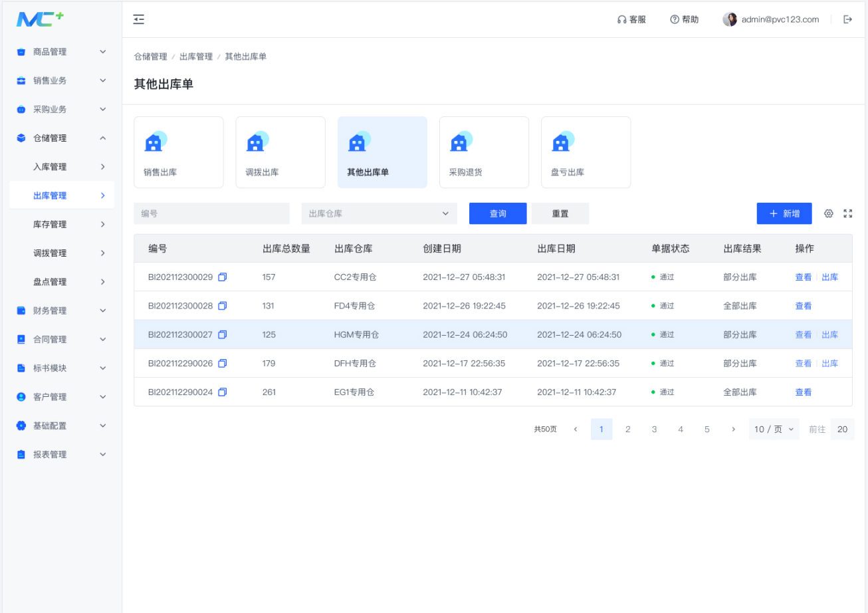Viewport: 868px width, 613px height.
Task: Go to page 2 in pagination
Action: click(x=627, y=429)
